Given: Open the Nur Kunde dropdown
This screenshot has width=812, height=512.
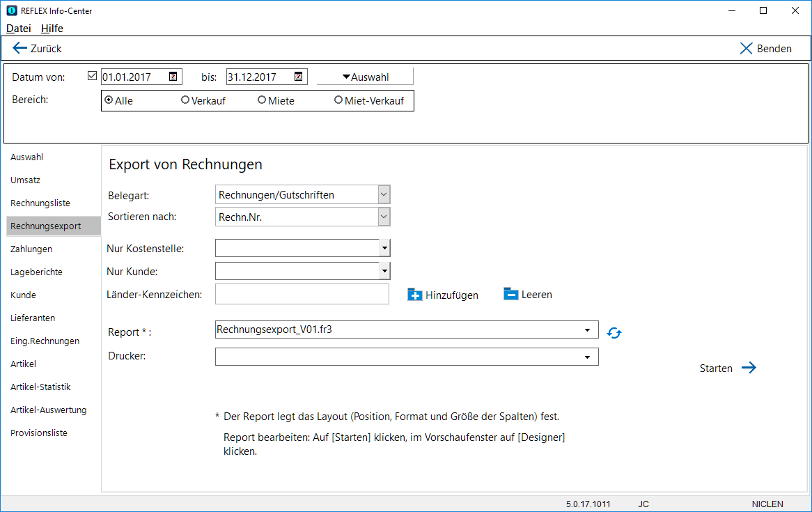Looking at the screenshot, I should (384, 270).
